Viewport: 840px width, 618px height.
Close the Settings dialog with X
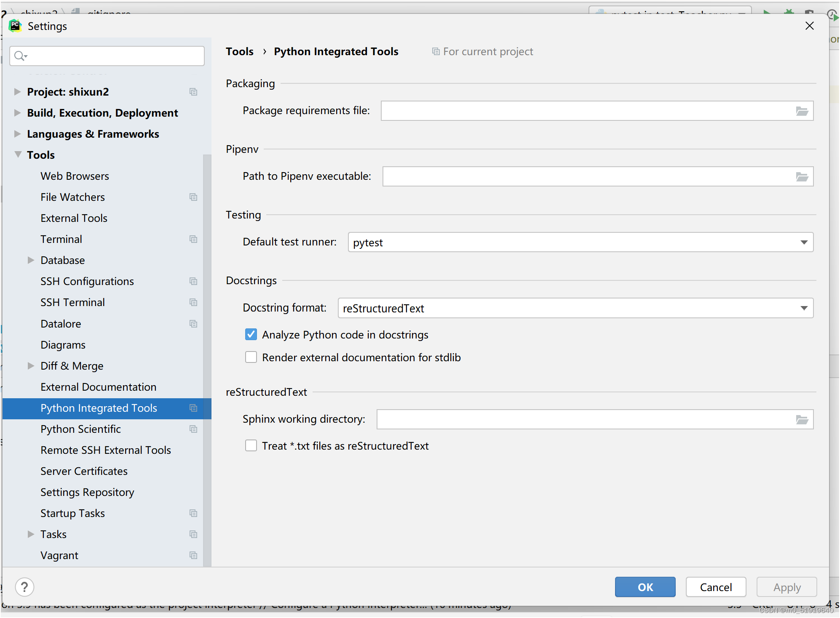tap(809, 26)
